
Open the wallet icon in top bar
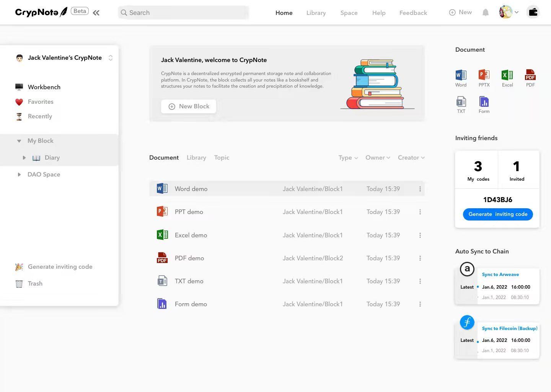(533, 12)
